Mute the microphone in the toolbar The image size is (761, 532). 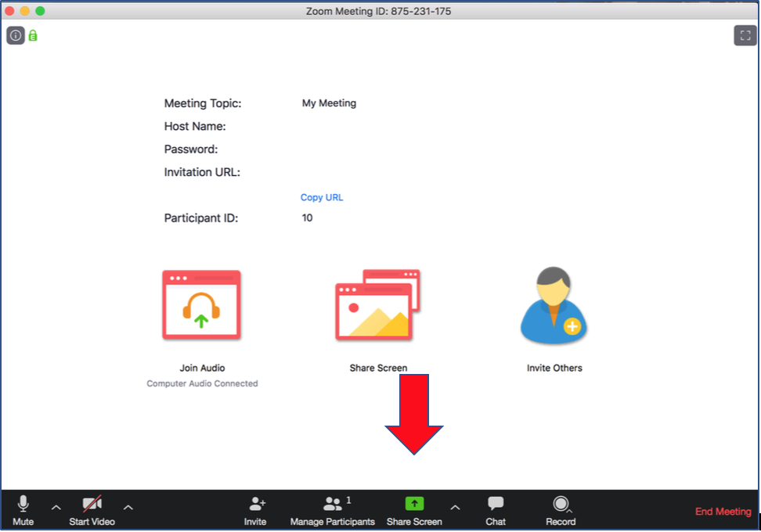[23, 511]
